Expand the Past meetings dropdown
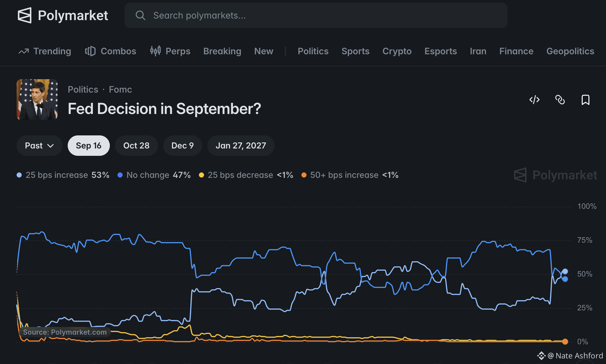Screen dimensions: 606x364 tap(39, 146)
